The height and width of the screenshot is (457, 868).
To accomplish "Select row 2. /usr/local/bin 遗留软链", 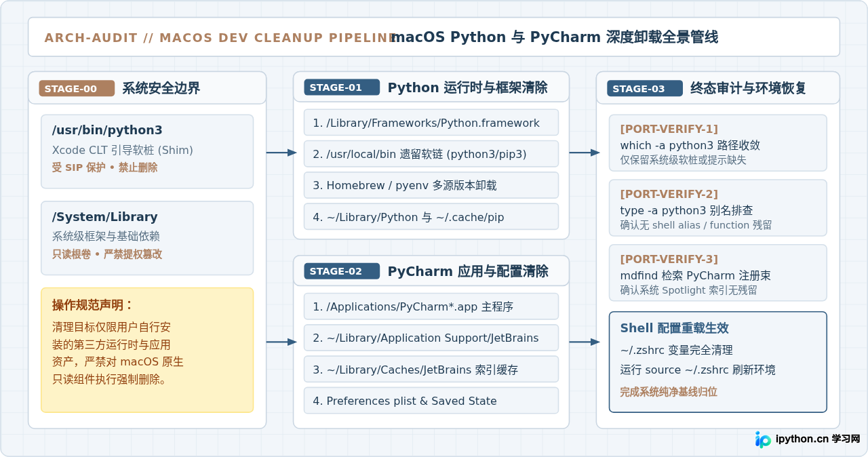I will tap(431, 154).
